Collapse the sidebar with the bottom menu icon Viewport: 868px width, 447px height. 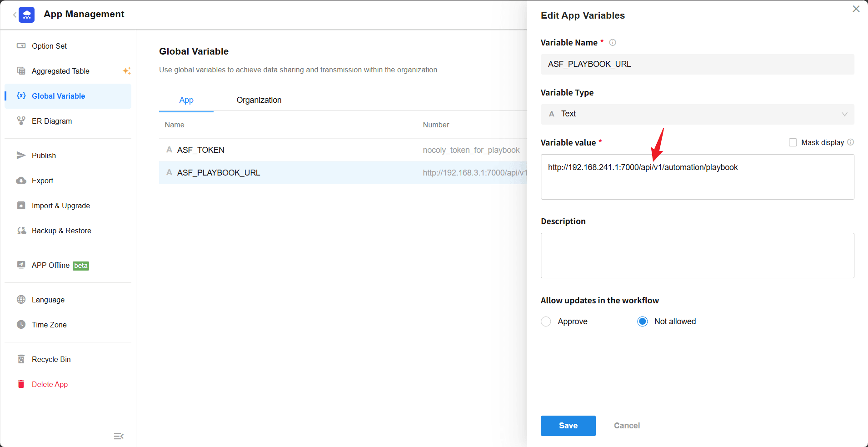119,436
